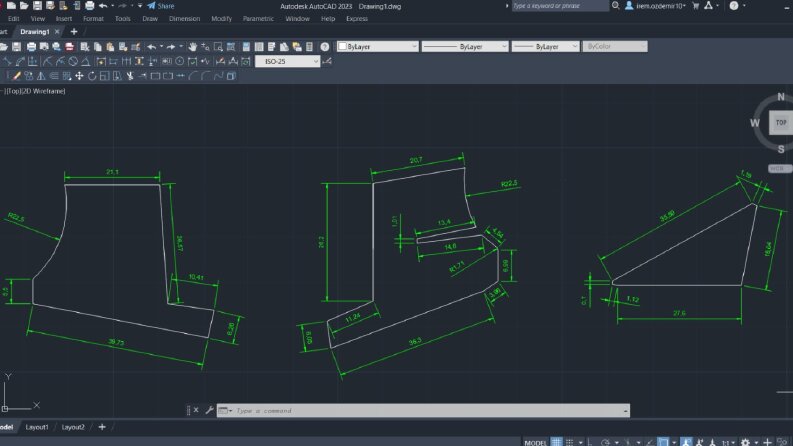Click the Paste clipboard icon in standard toolbar

[x=110, y=47]
